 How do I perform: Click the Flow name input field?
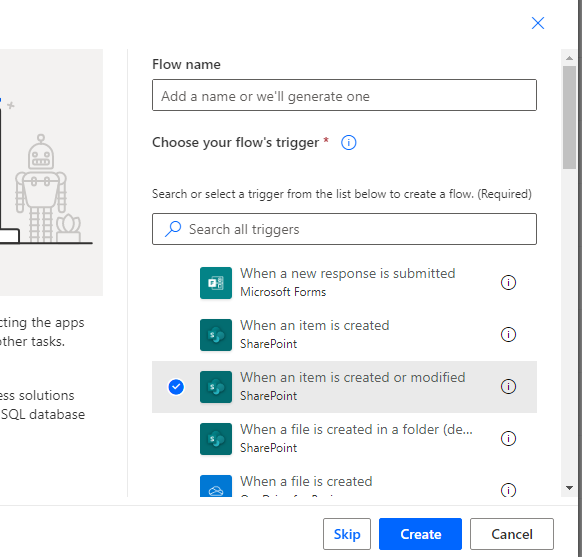coord(344,95)
